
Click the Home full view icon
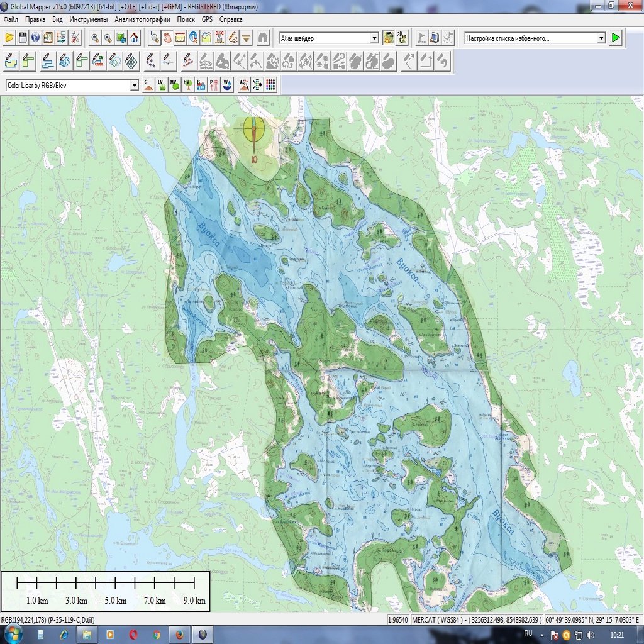[134, 38]
